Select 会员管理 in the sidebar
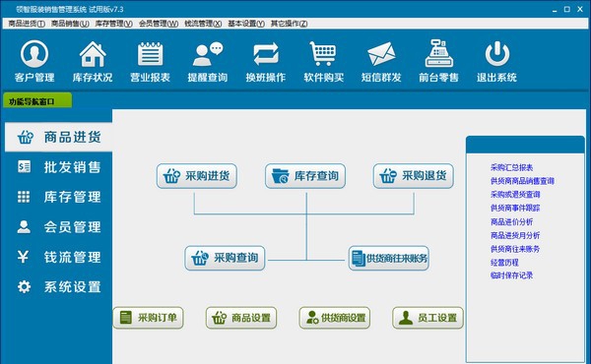This screenshot has width=591, height=364. coord(59,227)
